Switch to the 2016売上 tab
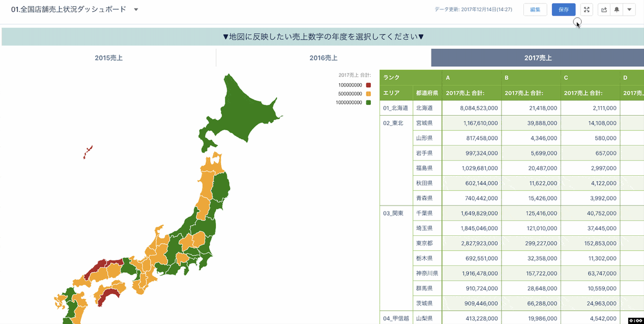Screen dimensions: 644x324 [323, 58]
